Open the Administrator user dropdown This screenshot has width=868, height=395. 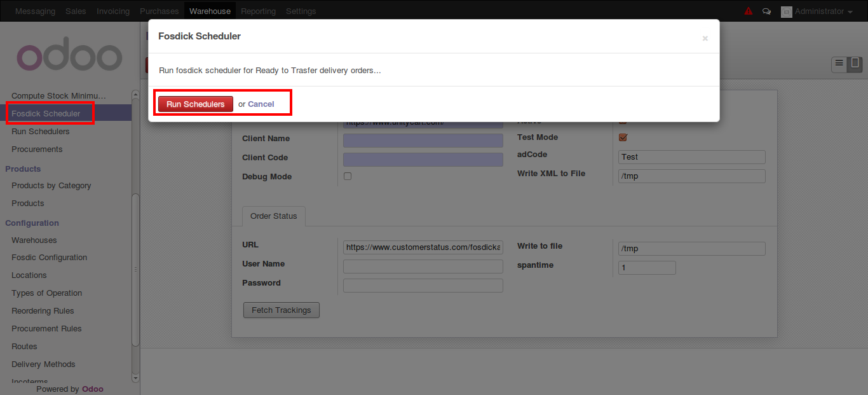pyautogui.click(x=817, y=11)
